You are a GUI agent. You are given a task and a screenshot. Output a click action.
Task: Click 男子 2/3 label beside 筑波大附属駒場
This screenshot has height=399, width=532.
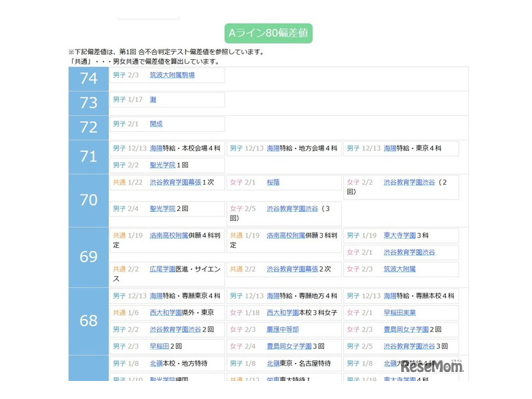tap(126, 75)
